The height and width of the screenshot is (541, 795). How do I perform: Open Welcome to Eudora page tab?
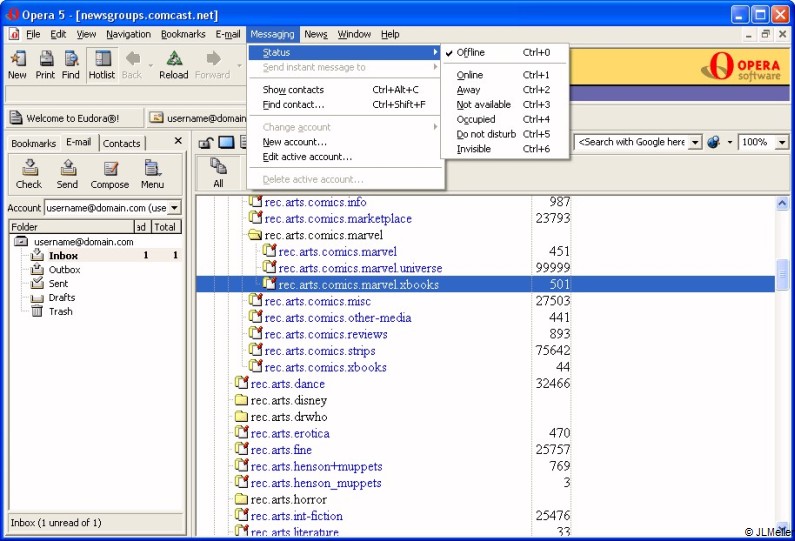[74, 118]
